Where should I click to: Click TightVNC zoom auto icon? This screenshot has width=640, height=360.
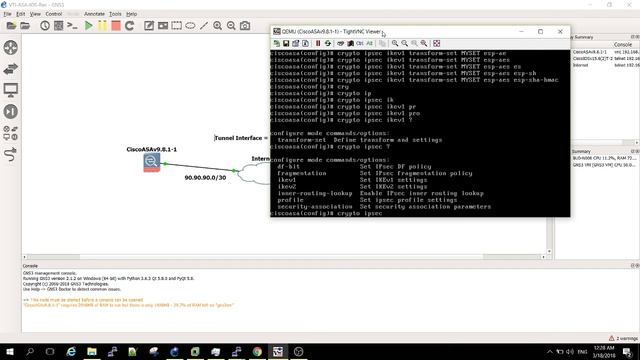[x=424, y=43]
